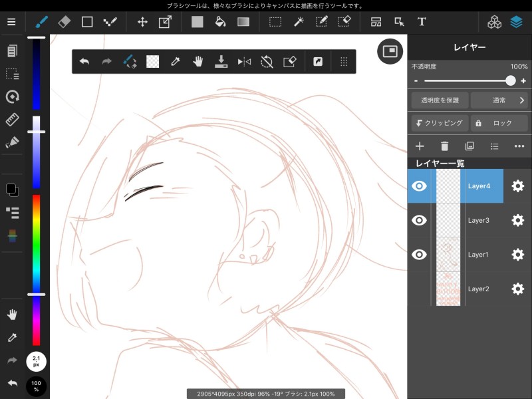
Task: Select the Bucket fill tool
Action: coord(220,22)
